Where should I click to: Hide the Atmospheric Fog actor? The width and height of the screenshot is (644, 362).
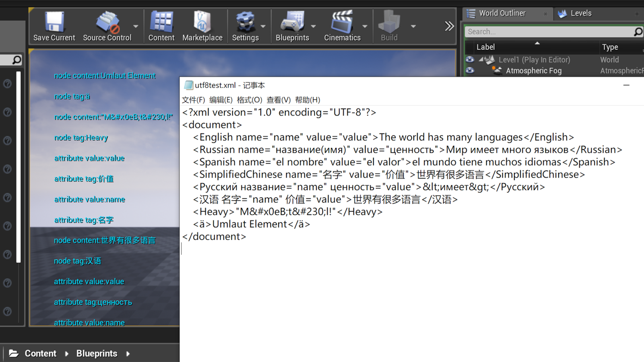click(x=470, y=70)
